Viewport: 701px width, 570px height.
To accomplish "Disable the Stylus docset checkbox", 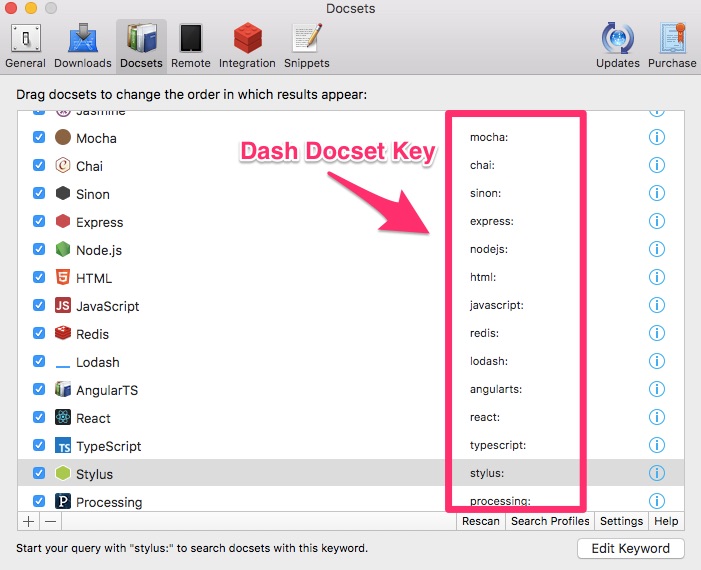I will tap(39, 473).
